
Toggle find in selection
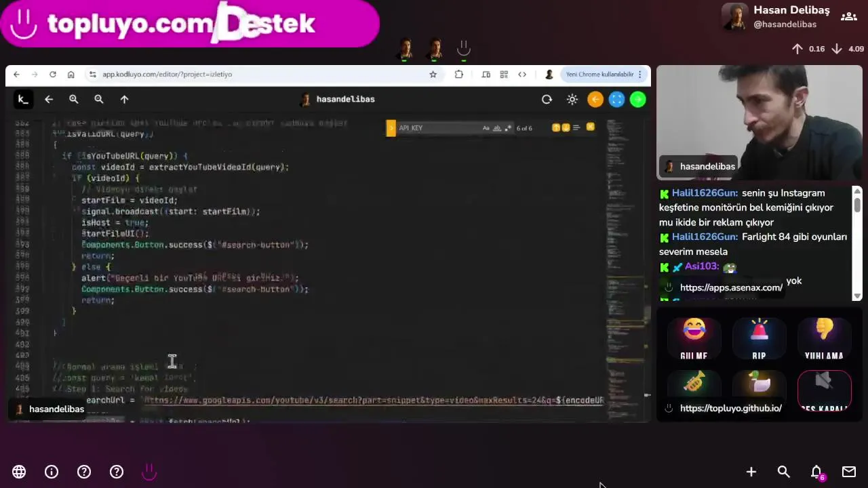[x=576, y=127]
